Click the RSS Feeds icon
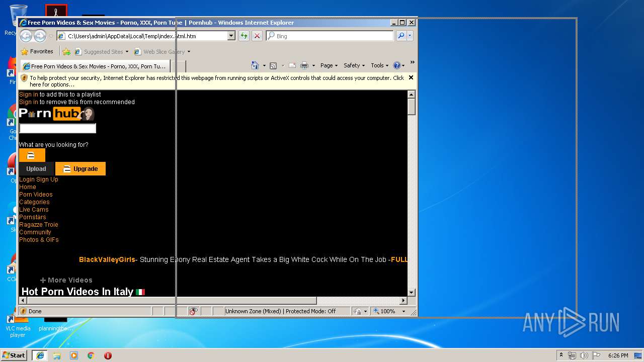Viewport: 644px width, 362px height. pos(273,65)
